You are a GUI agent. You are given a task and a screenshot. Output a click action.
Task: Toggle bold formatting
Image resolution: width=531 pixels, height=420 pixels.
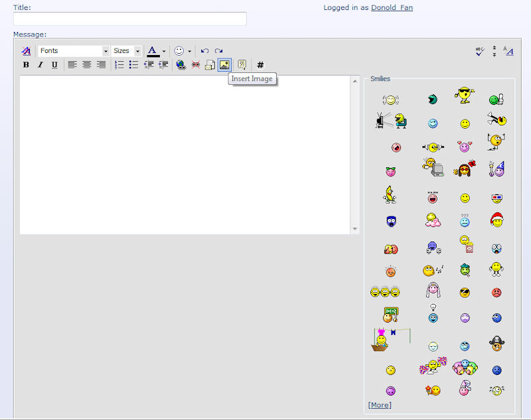tap(26, 64)
